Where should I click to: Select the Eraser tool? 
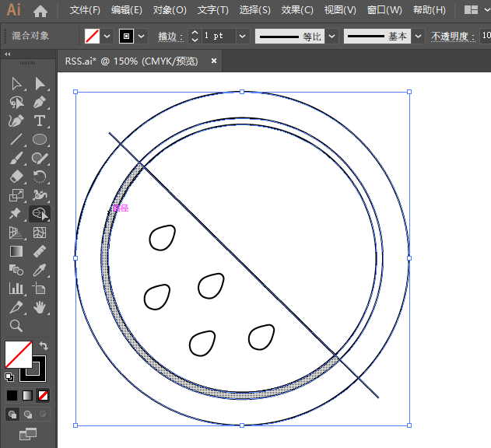(x=16, y=177)
